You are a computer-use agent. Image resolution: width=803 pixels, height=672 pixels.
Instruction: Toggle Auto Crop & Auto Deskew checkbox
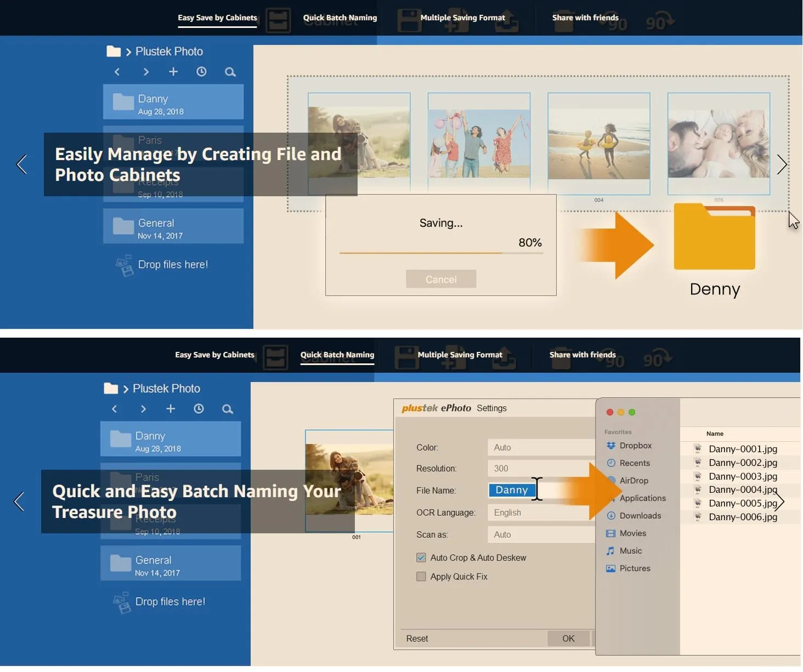point(421,557)
